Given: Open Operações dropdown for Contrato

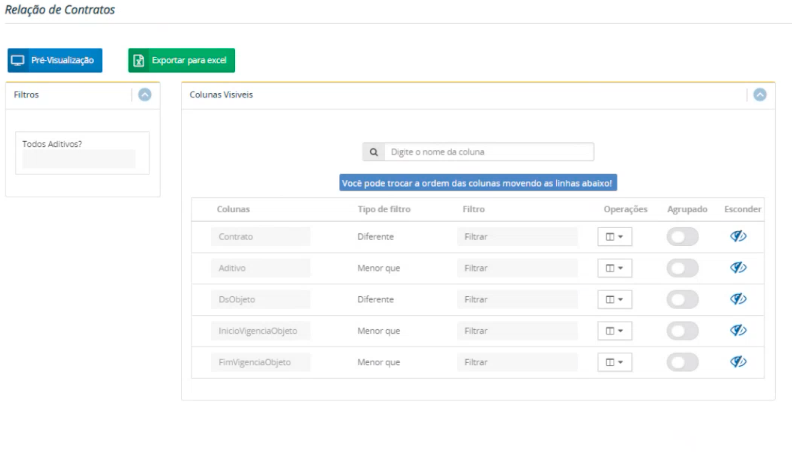Looking at the screenshot, I should (614, 237).
